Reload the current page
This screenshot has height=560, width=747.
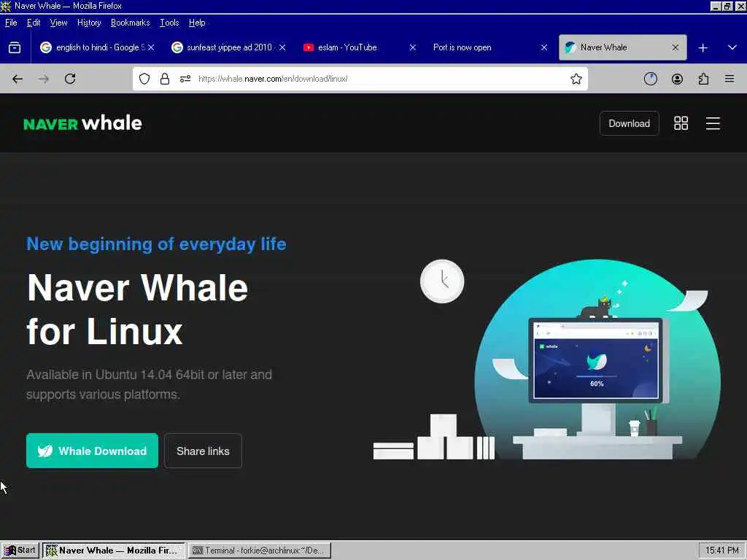[70, 79]
